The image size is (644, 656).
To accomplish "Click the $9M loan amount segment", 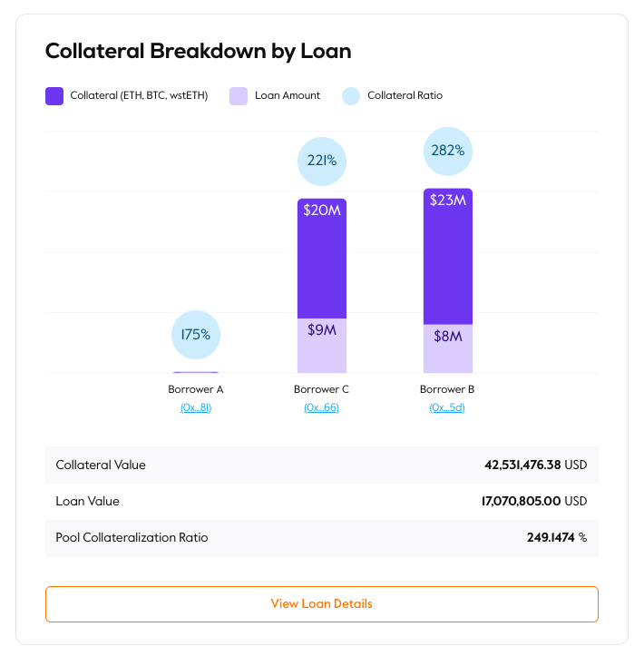I will (322, 346).
